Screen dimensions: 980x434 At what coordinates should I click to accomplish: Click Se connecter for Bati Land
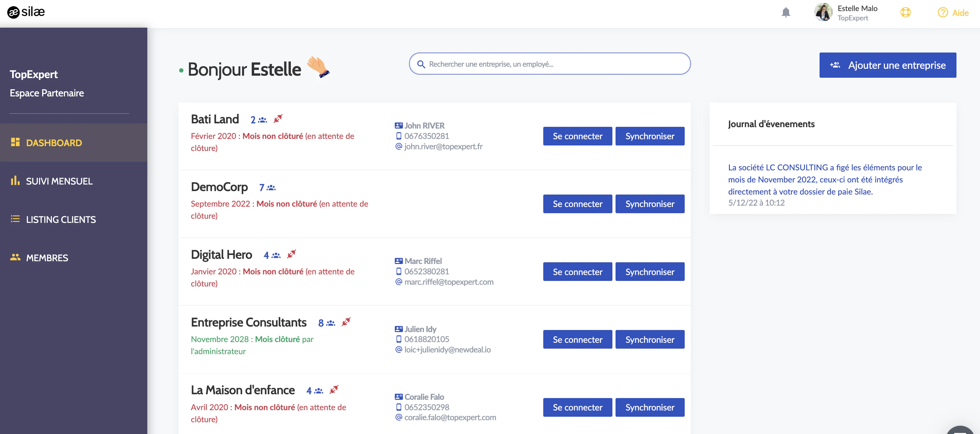(x=577, y=136)
